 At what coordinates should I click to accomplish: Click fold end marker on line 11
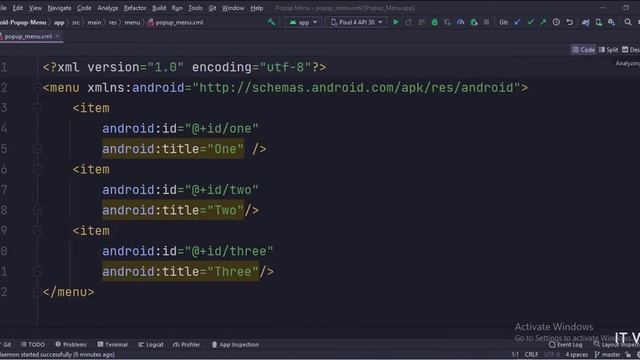click(x=37, y=271)
